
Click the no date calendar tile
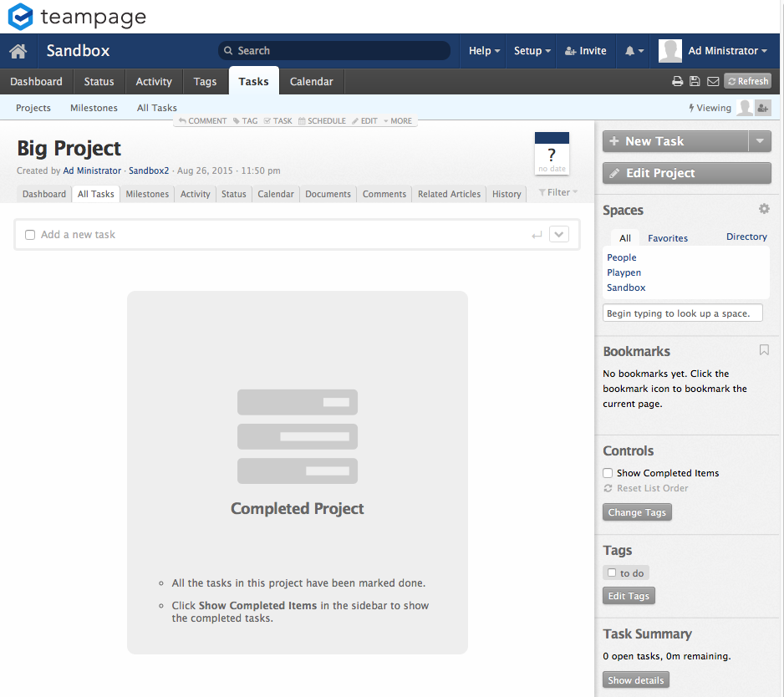pyautogui.click(x=552, y=154)
